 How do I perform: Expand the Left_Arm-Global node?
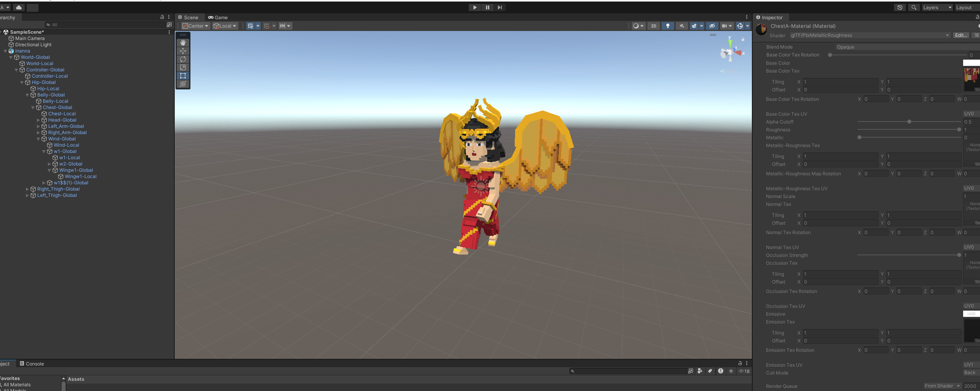click(38, 126)
